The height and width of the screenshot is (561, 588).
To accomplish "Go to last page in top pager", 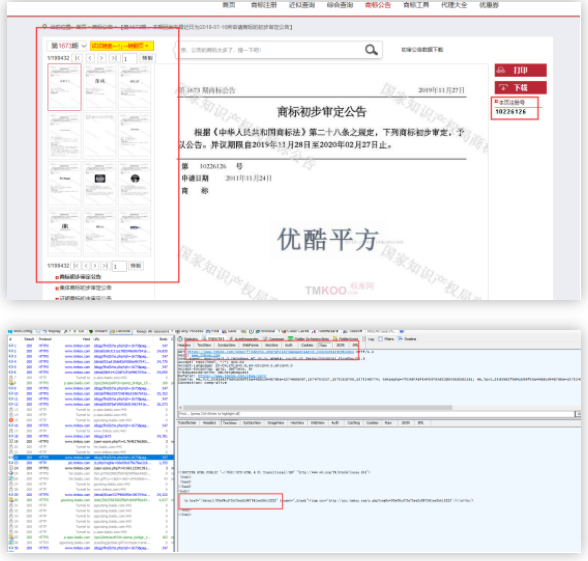I will pos(114,58).
